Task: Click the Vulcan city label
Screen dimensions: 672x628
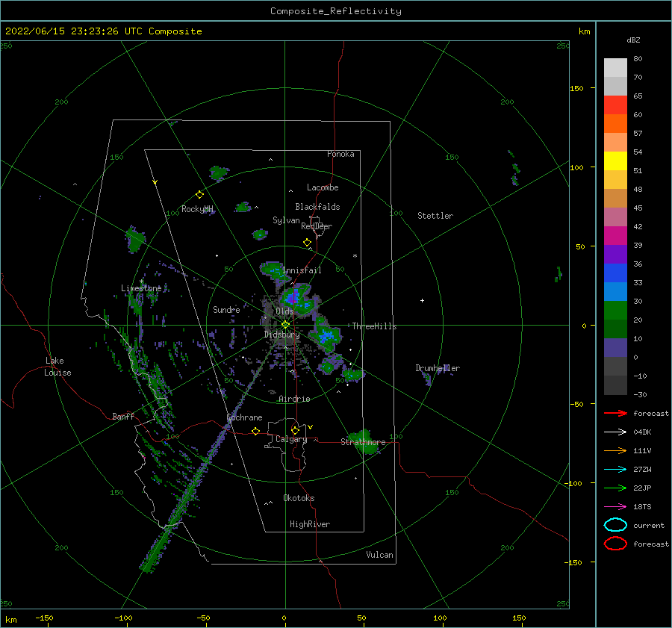Action: [x=379, y=555]
